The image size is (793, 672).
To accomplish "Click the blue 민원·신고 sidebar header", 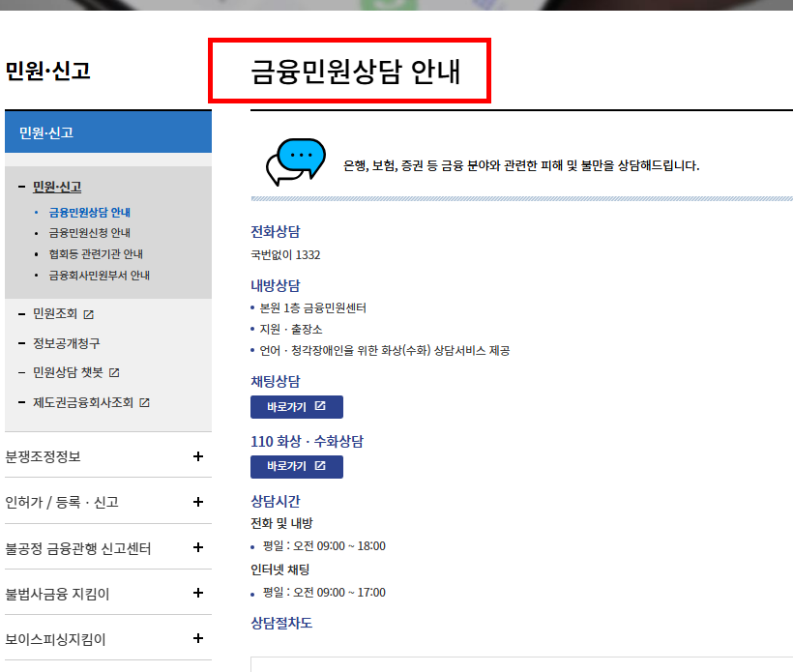I will tap(107, 130).
